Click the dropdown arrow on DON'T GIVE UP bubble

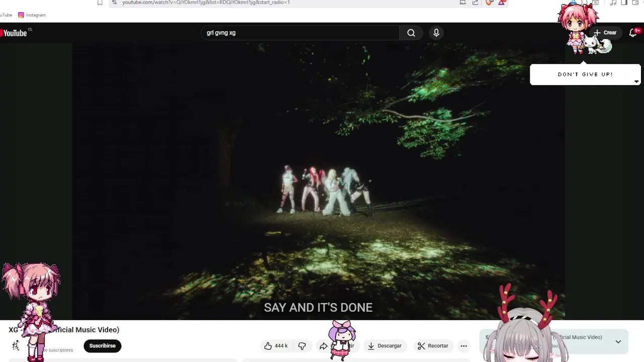[636, 81]
